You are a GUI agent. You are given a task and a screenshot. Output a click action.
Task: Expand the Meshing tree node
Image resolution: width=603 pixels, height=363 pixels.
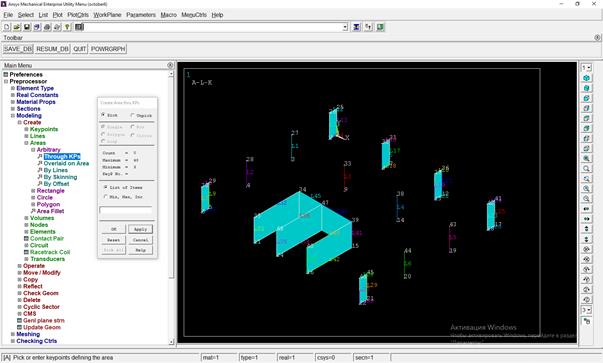(13, 334)
